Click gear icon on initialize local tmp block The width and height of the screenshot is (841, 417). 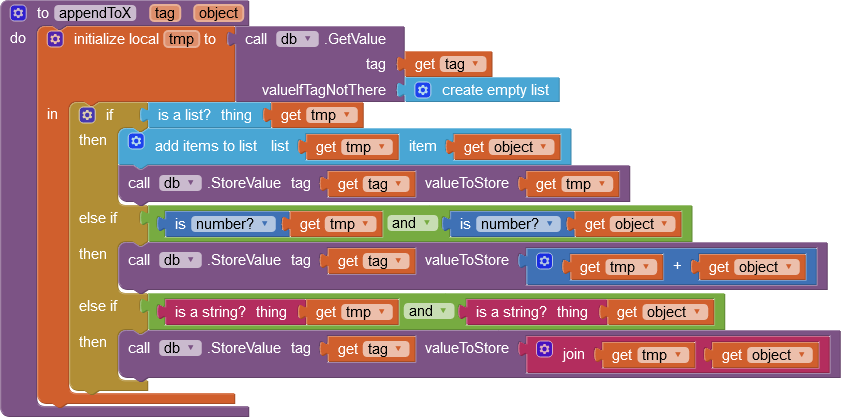tap(55, 39)
